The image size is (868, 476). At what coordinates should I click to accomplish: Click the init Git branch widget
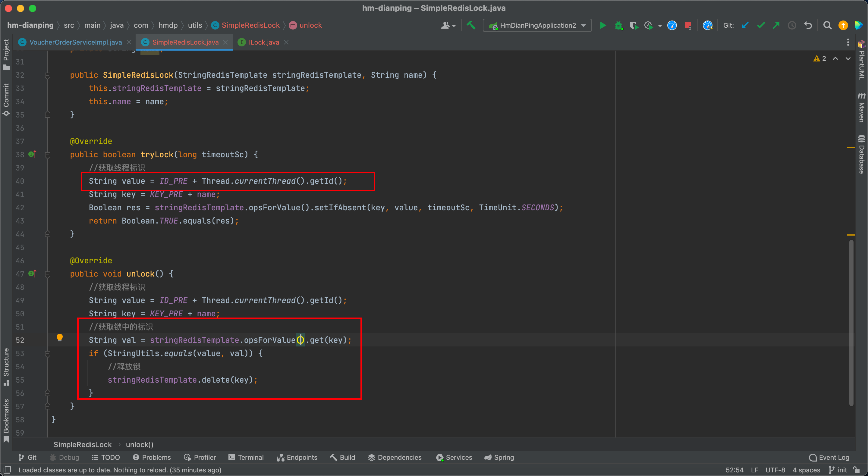(838, 470)
